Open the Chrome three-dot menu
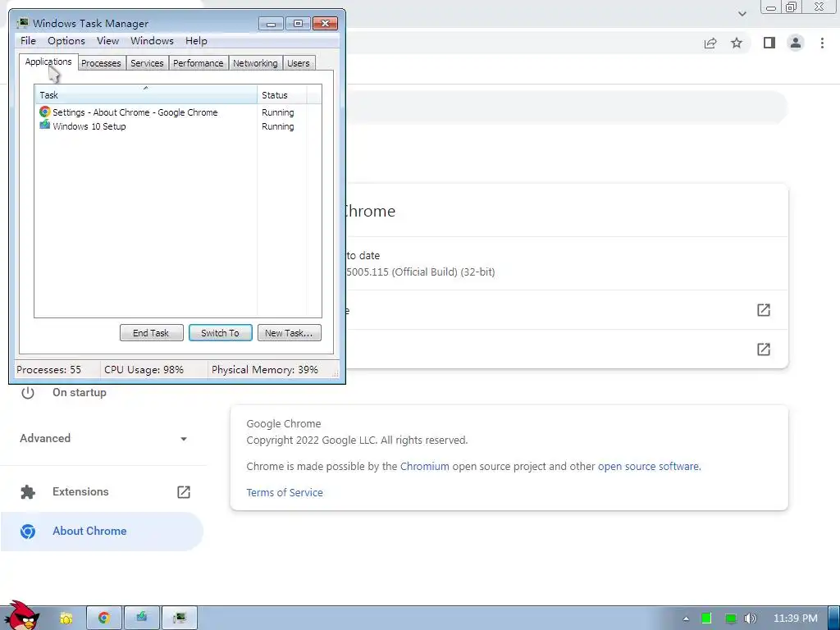Screen dimensions: 840x630 point(822,43)
